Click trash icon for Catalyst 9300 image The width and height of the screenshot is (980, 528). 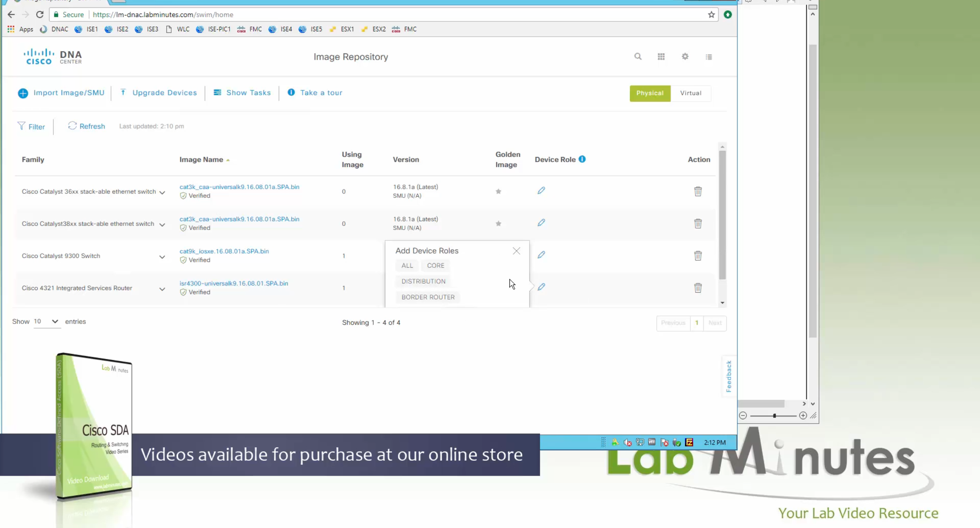(x=698, y=256)
